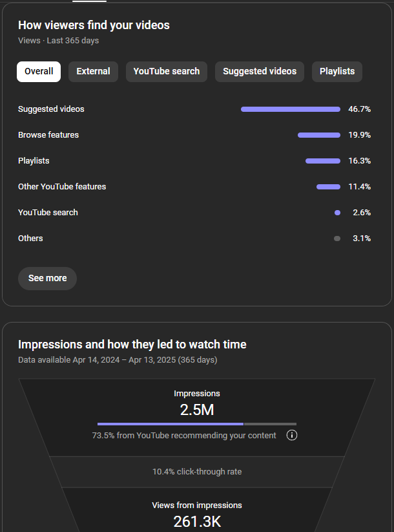Click the info icon beside recommending content text
This screenshot has height=532, width=394.
click(x=291, y=435)
